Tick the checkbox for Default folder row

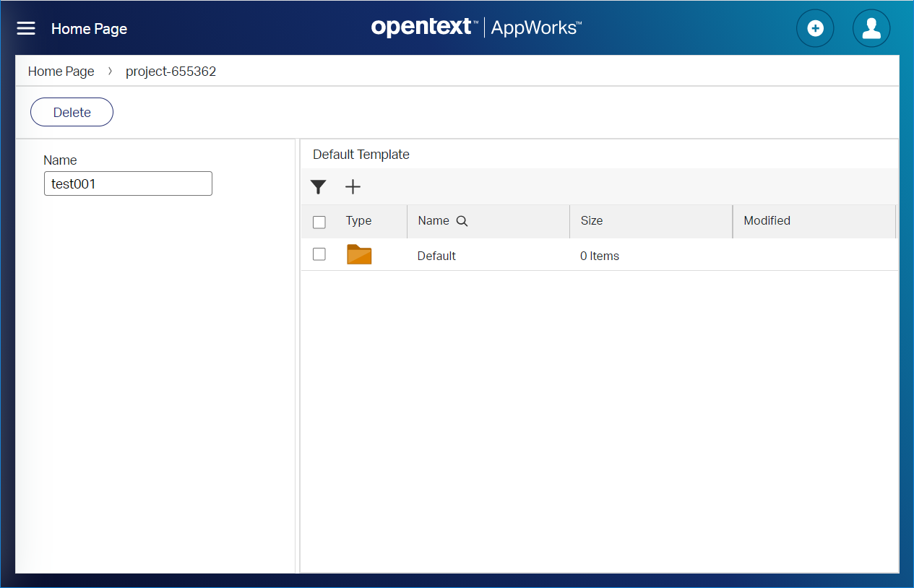319,254
